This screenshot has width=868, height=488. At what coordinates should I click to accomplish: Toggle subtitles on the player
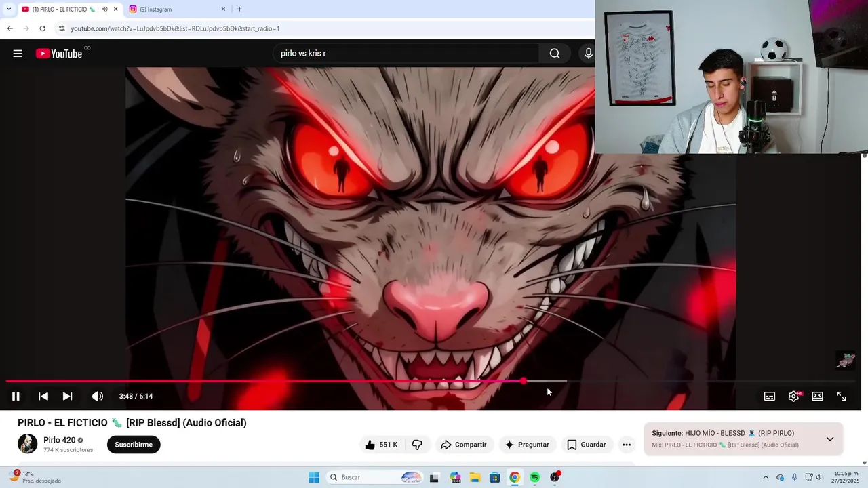click(x=770, y=396)
